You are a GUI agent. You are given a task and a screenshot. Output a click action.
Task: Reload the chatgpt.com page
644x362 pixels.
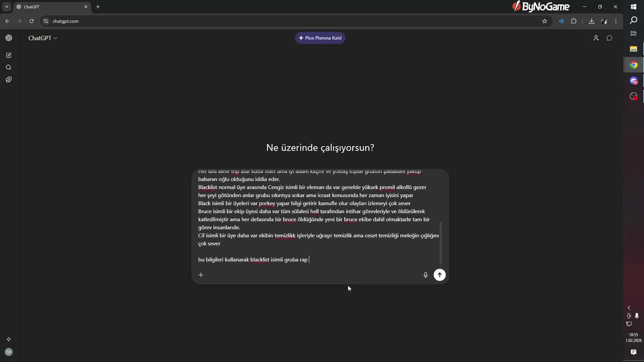click(x=31, y=21)
